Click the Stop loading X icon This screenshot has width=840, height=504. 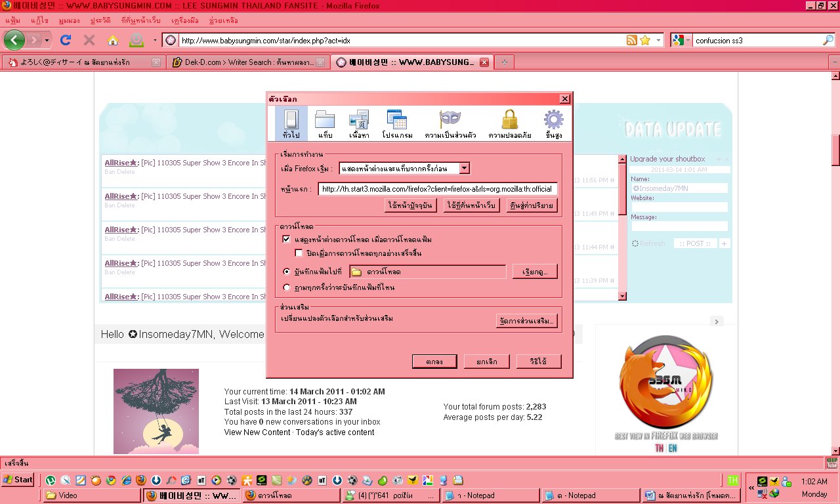pyautogui.click(x=89, y=40)
